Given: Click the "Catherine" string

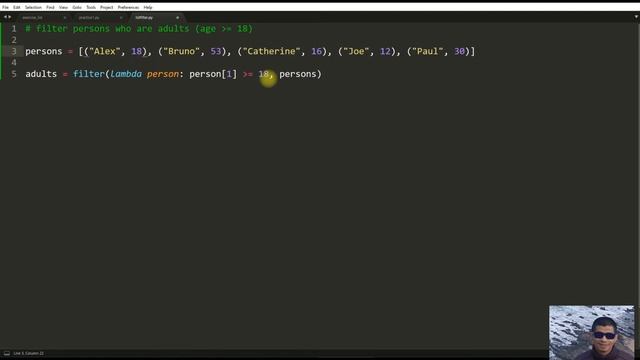Looking at the screenshot, I should pyautogui.click(x=271, y=51).
